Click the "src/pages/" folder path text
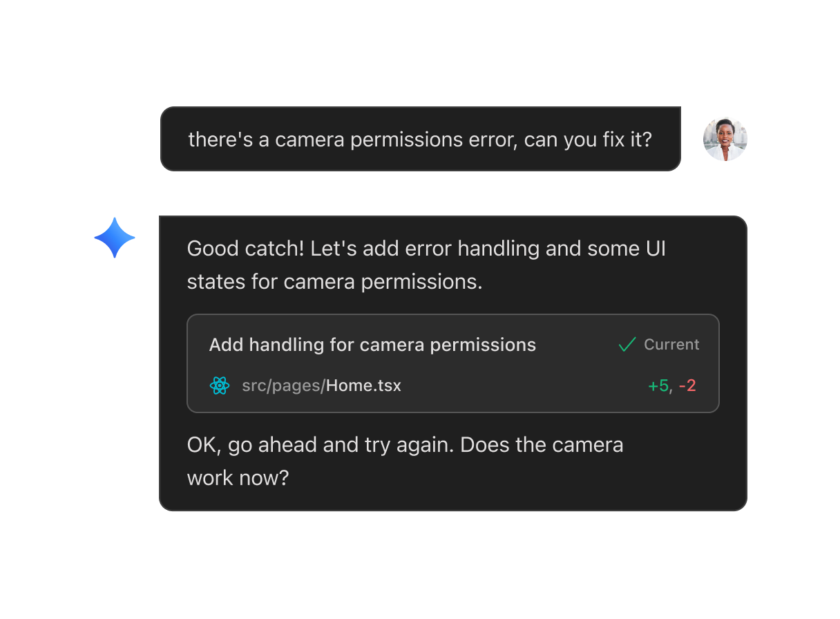Viewport: 840px width, 619px height. (x=283, y=385)
